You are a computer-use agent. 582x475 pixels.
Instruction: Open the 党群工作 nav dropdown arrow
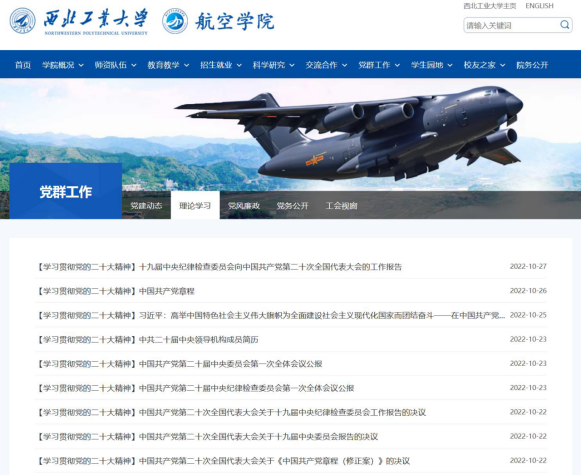click(x=397, y=65)
